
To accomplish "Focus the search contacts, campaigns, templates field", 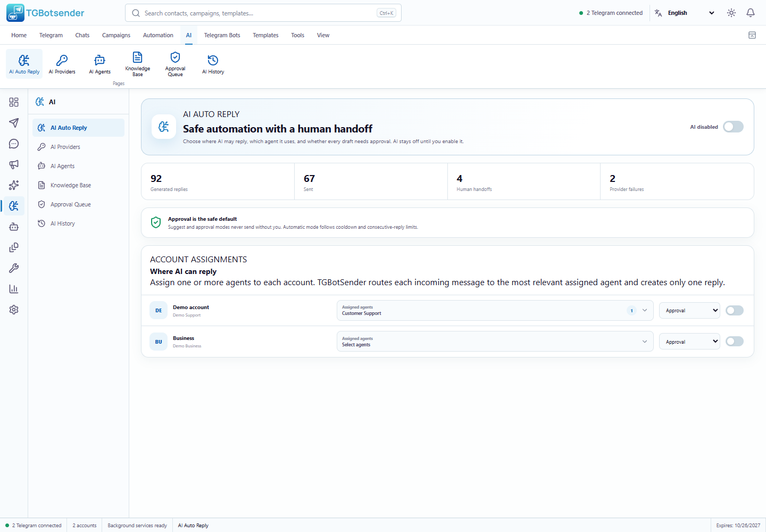I will (263, 13).
